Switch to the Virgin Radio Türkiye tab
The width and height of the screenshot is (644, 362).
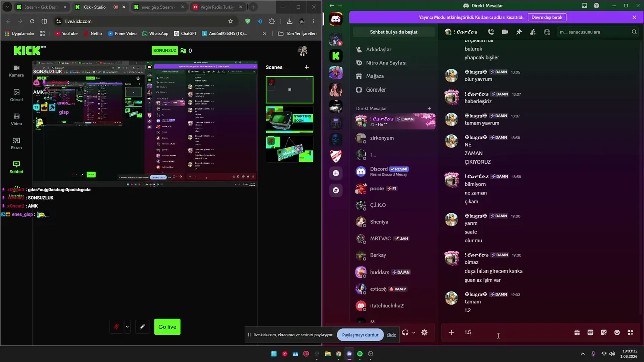(217, 7)
